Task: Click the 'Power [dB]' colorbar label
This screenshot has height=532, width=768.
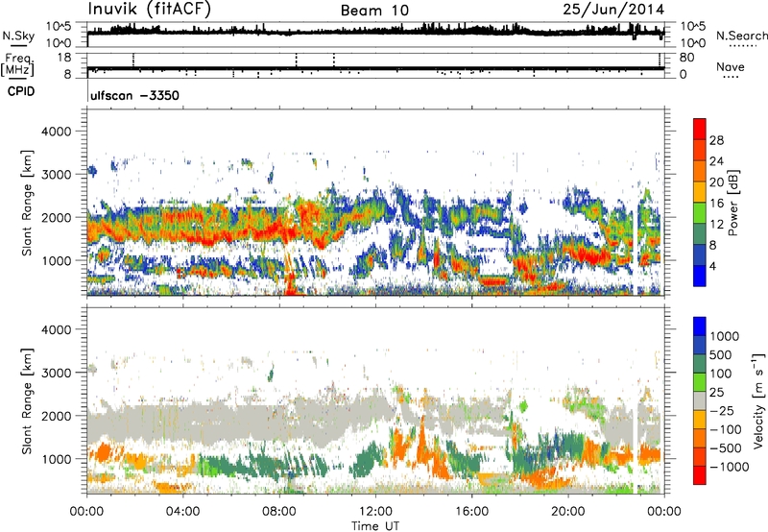Action: (x=732, y=203)
